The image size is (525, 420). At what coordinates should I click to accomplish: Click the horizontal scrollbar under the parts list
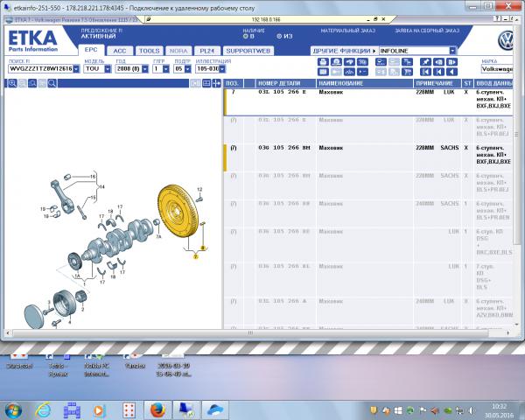click(x=250, y=332)
